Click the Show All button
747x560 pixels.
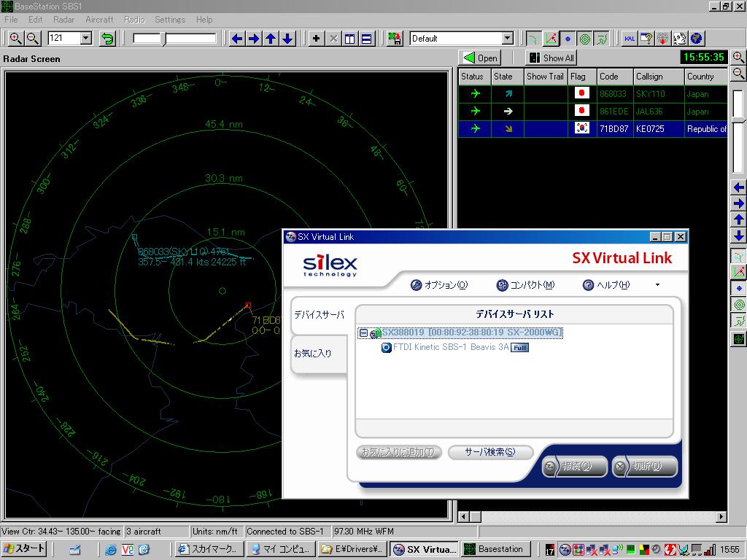pos(551,58)
